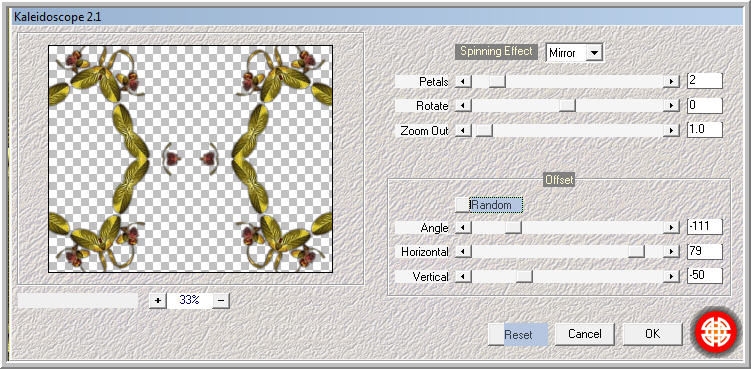751x369 pixels.
Task: Click the Rotate slider thumb
Action: (x=568, y=106)
